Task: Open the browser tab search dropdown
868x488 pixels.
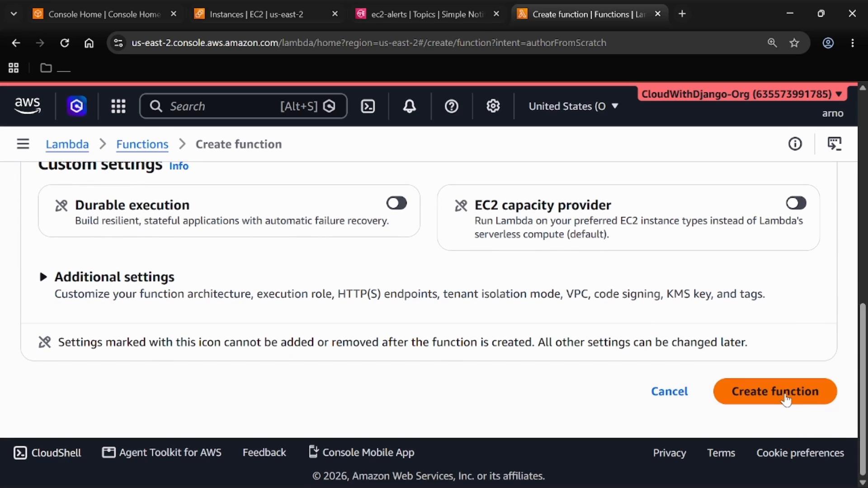Action: (x=14, y=14)
